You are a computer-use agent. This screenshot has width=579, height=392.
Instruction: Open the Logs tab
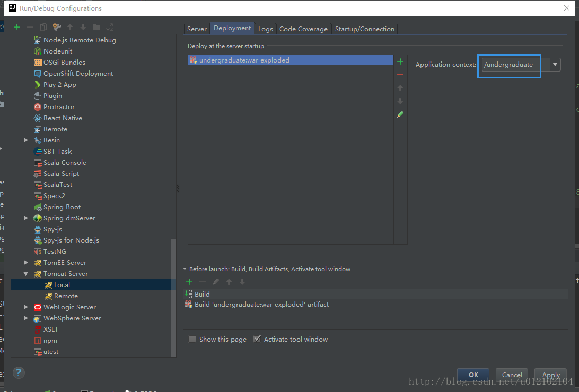tap(266, 29)
